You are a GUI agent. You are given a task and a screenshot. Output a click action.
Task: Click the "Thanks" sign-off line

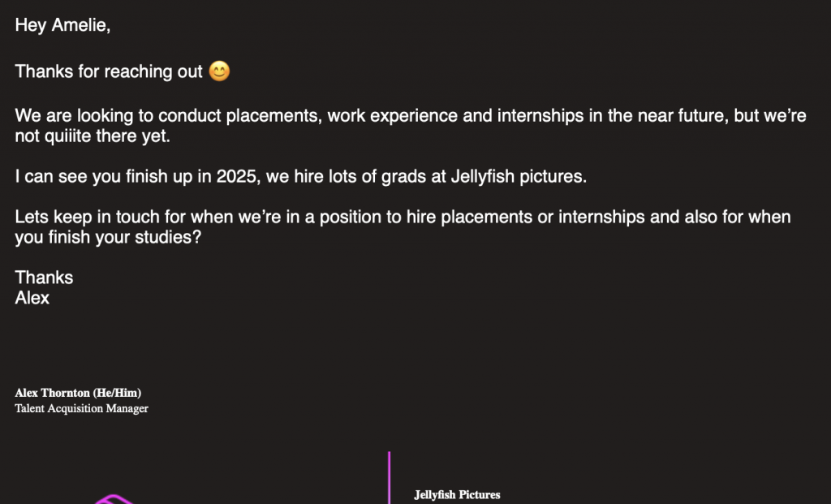[44, 278]
